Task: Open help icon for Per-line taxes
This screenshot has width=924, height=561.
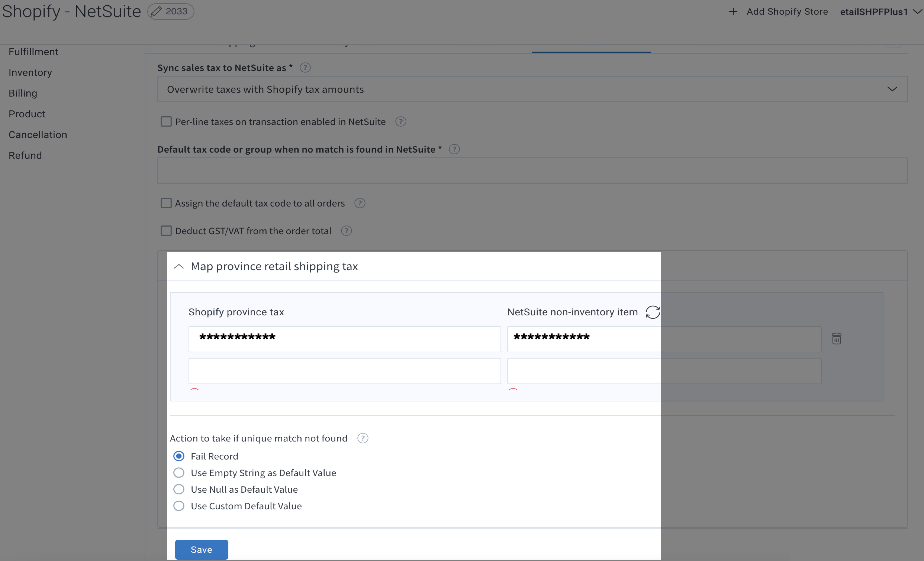Action: coord(400,122)
